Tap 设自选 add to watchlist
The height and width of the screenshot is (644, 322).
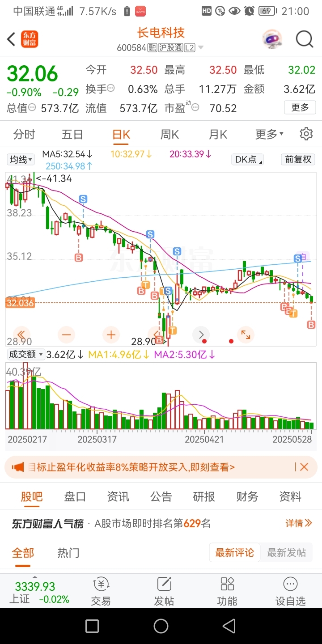tap(290, 591)
